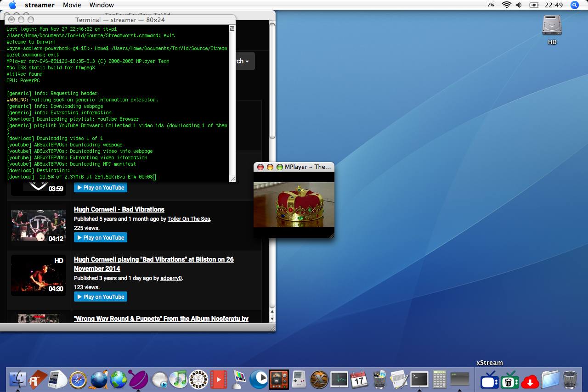The image size is (588, 392).
Task: Click the 04:30 HD video thumbnail
Action: [x=39, y=275]
